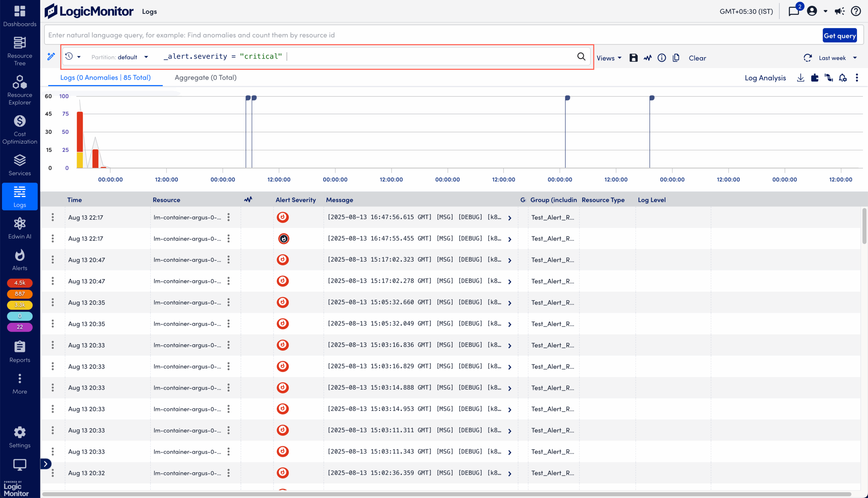
Task: Switch to the Logs (0 Anomalies | 85 Total) tab
Action: [105, 78]
